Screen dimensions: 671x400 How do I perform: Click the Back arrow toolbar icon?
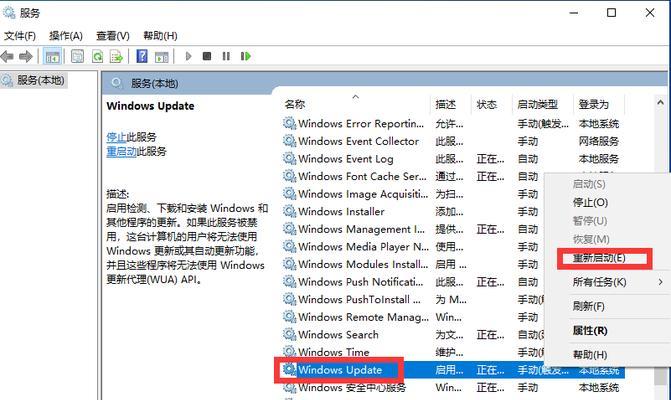[7, 56]
